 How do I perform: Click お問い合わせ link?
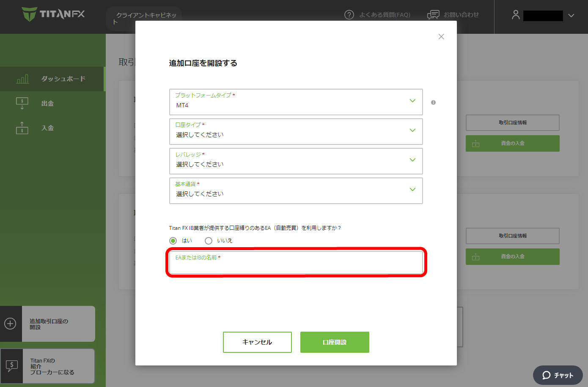tap(461, 15)
